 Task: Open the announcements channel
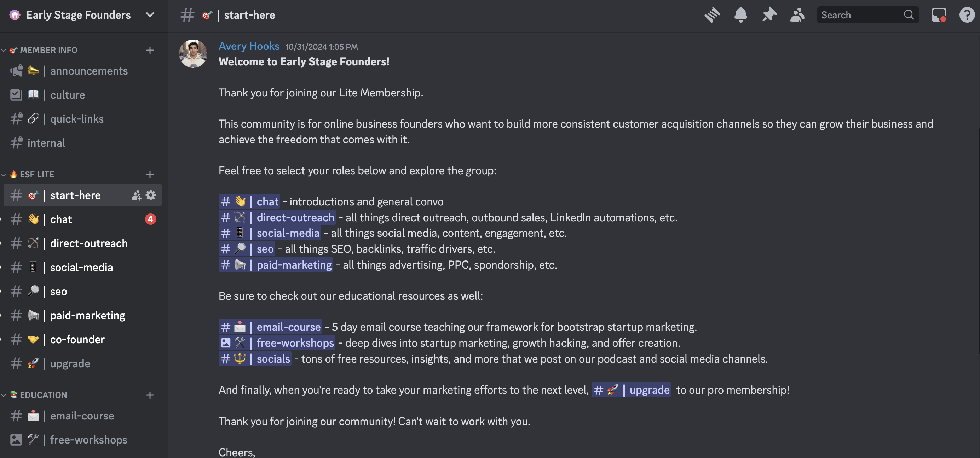click(82, 71)
